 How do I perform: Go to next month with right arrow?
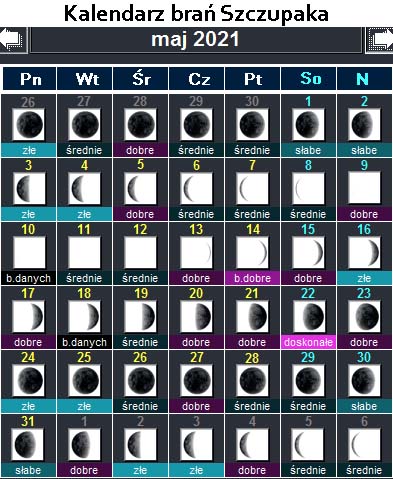pos(379,40)
